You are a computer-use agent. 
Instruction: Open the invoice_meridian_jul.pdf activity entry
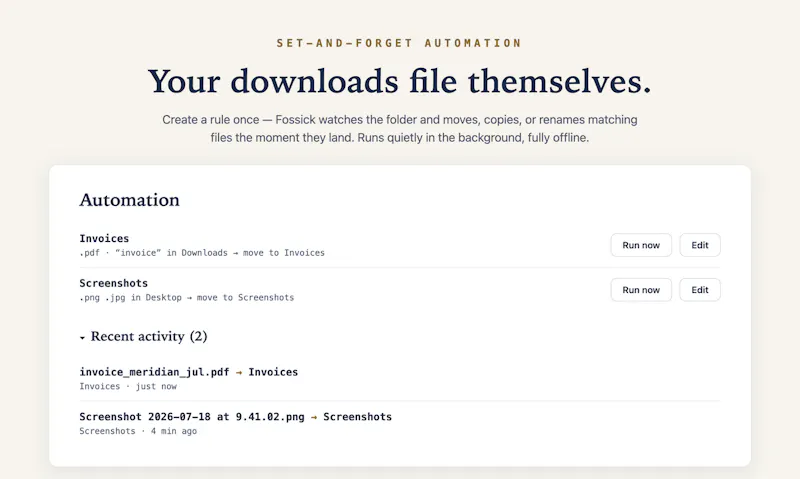pos(189,372)
